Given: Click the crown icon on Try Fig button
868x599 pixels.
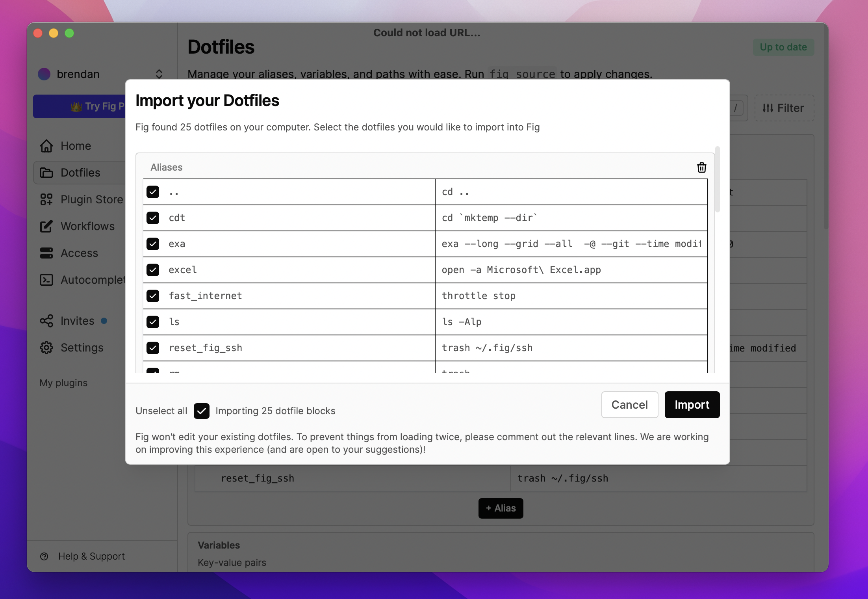Looking at the screenshot, I should click(x=76, y=106).
